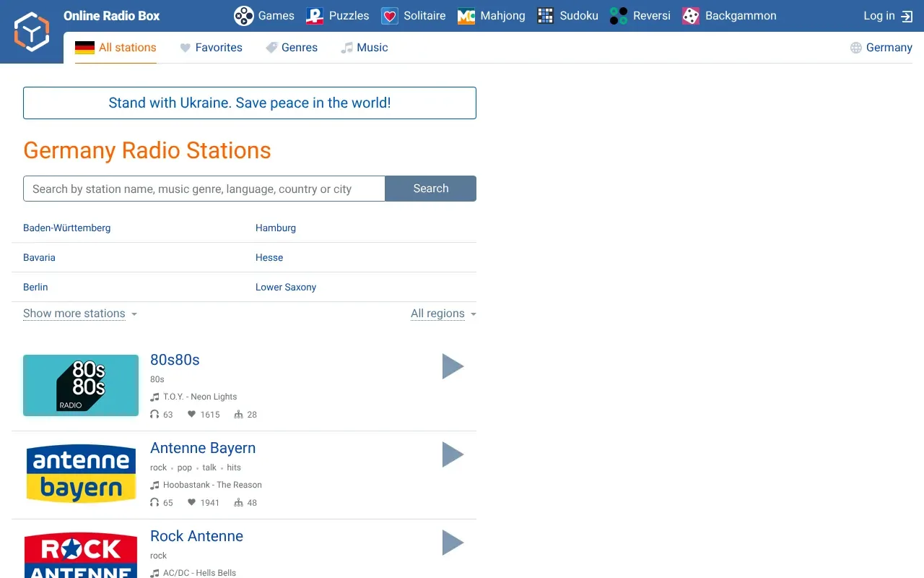
Task: Open Backgammon via its icon
Action: [x=691, y=15]
